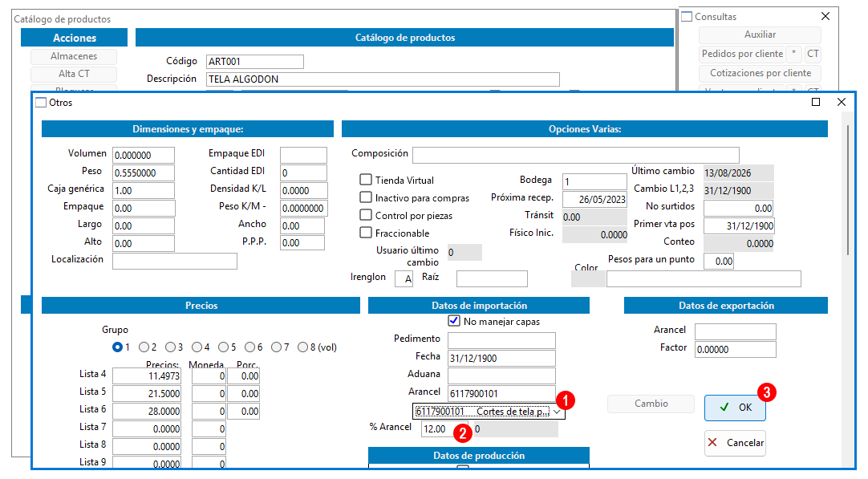Screen dimensions: 868x479
Task: Click the Largo input field
Action: (144, 226)
